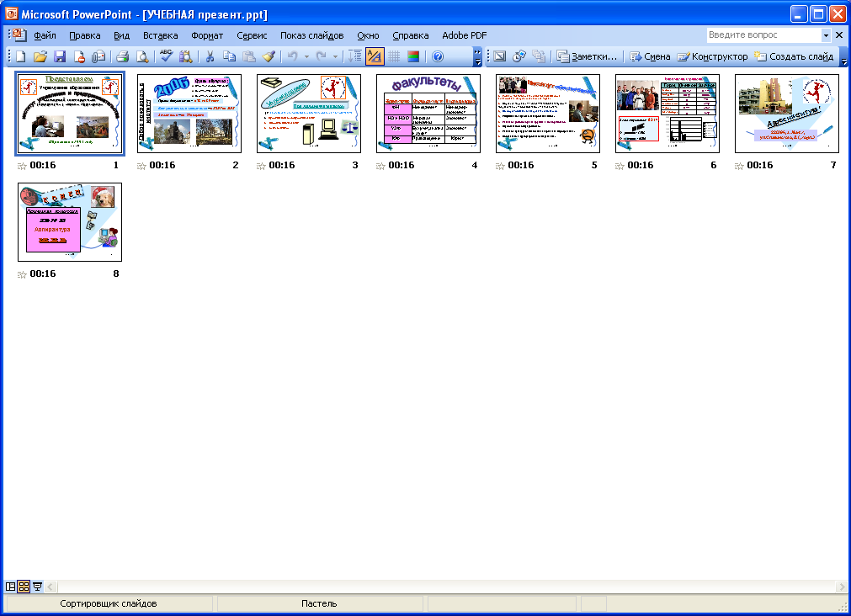Open the Правка menu

pyautogui.click(x=85, y=35)
